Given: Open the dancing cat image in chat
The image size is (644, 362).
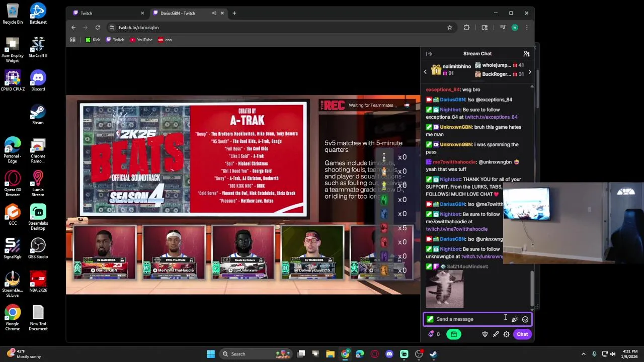Looking at the screenshot, I should point(445,289).
